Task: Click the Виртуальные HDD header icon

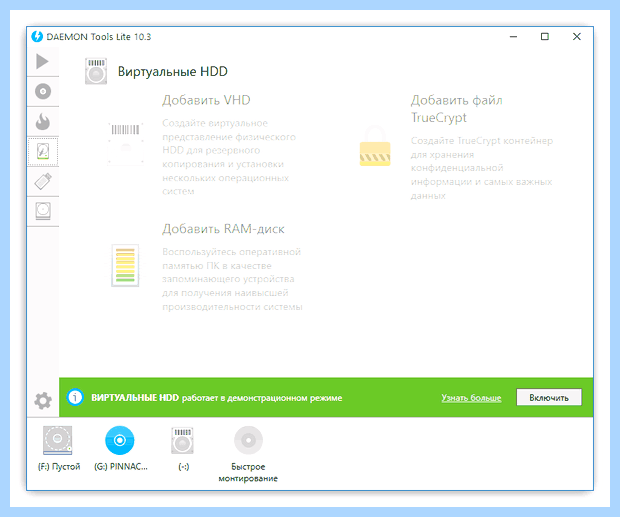Action: (x=96, y=71)
